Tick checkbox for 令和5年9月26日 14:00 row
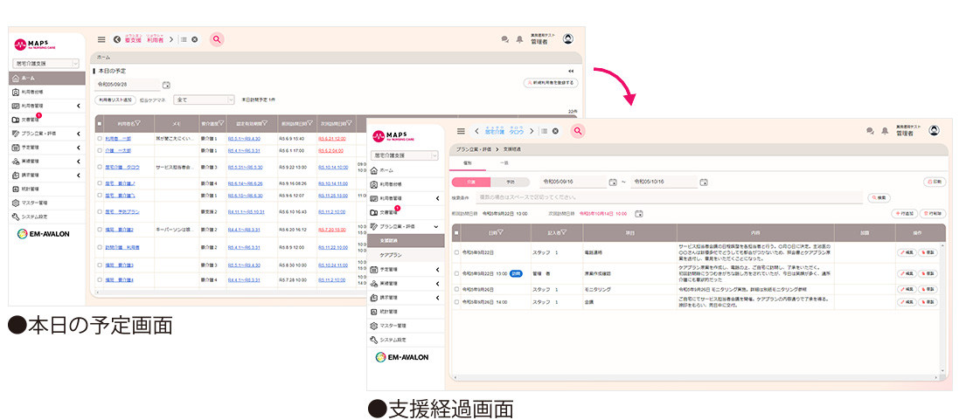The width and height of the screenshot is (980, 420). [x=456, y=302]
